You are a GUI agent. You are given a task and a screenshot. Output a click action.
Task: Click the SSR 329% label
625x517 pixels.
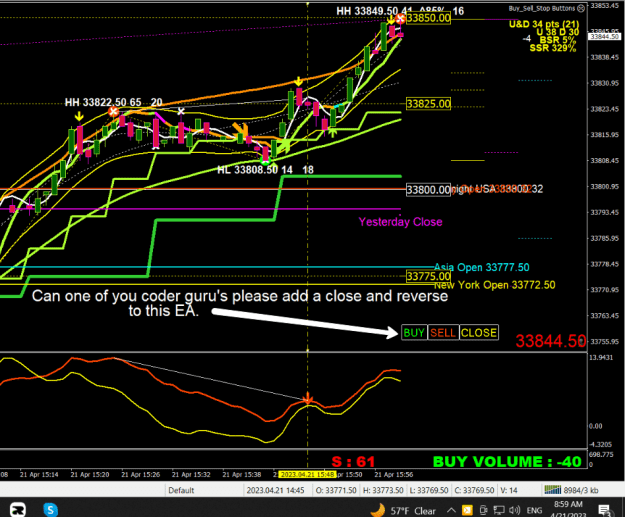tap(553, 48)
